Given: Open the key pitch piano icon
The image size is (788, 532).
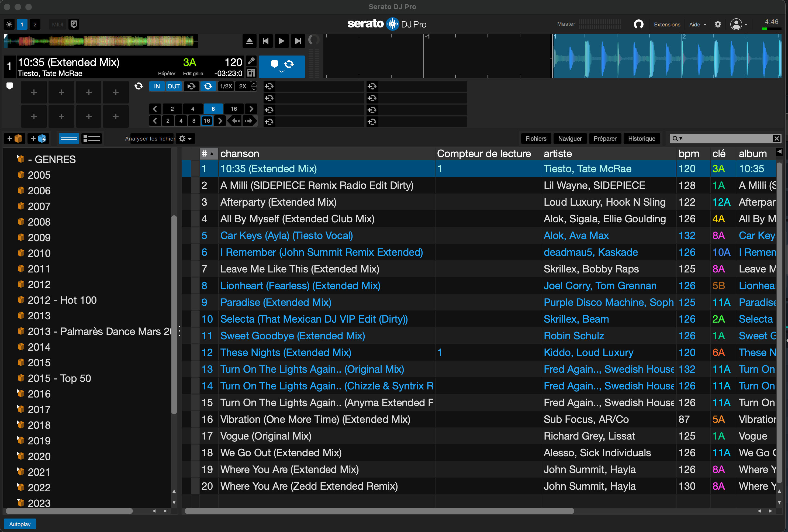Looking at the screenshot, I should pyautogui.click(x=251, y=73).
